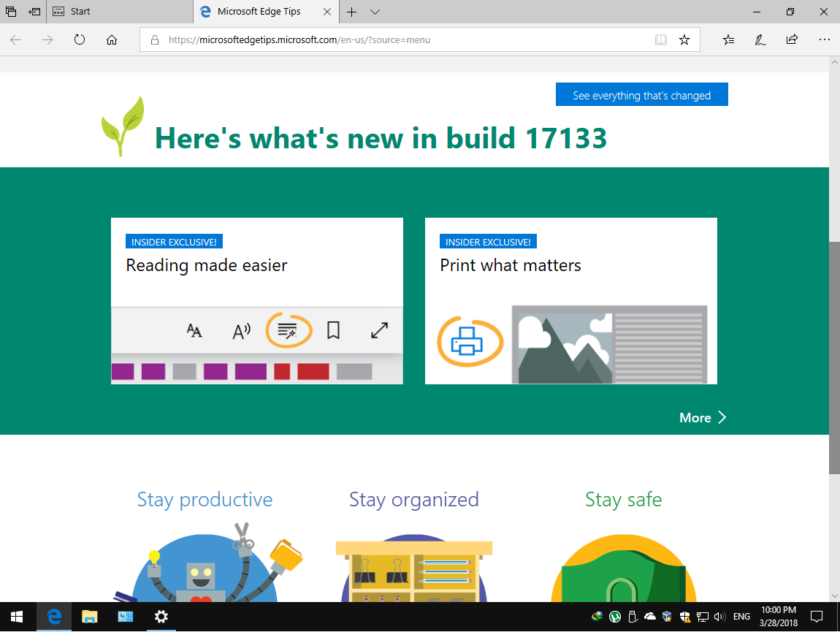840x632 pixels.
Task: Open the Stay productive section
Action: [205, 500]
